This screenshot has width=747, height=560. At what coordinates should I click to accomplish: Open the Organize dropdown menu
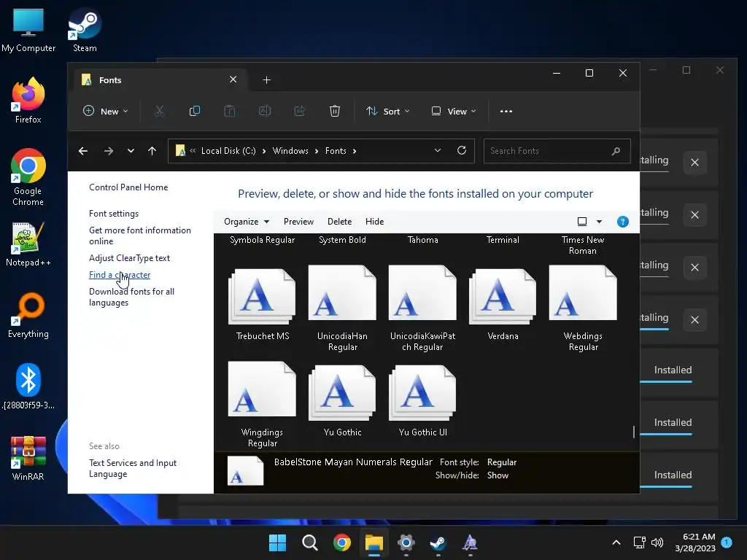(x=247, y=222)
